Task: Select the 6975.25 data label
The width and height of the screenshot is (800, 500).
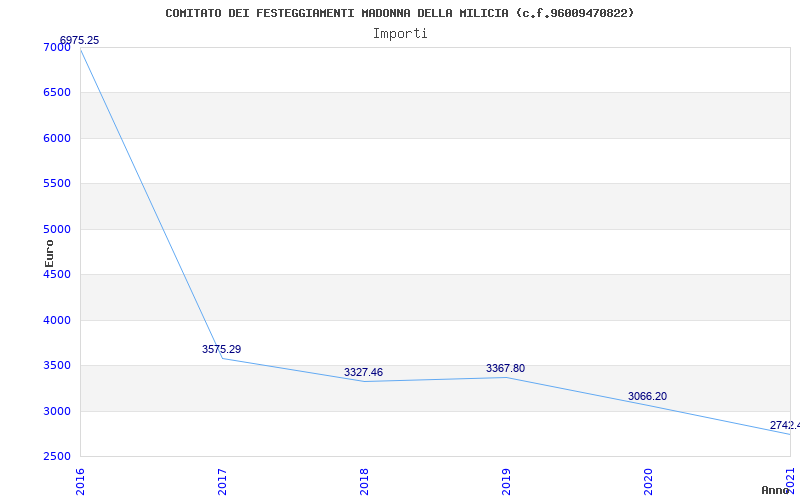Action: coord(79,40)
